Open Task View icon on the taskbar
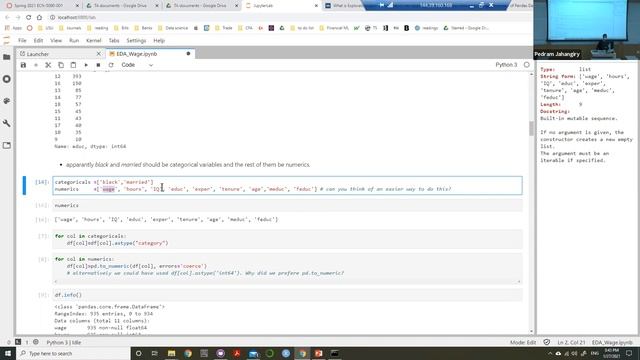Screen dimensions: 640x360 [x=155, y=353]
